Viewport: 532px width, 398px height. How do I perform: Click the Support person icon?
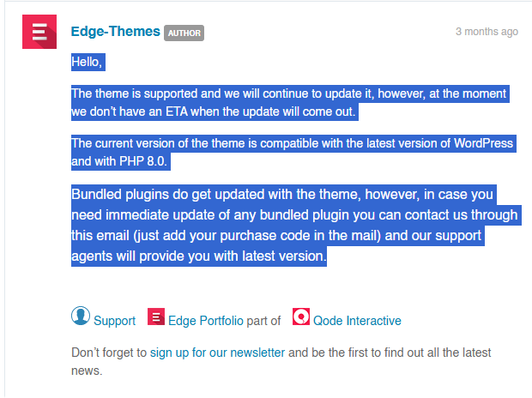[x=81, y=317]
